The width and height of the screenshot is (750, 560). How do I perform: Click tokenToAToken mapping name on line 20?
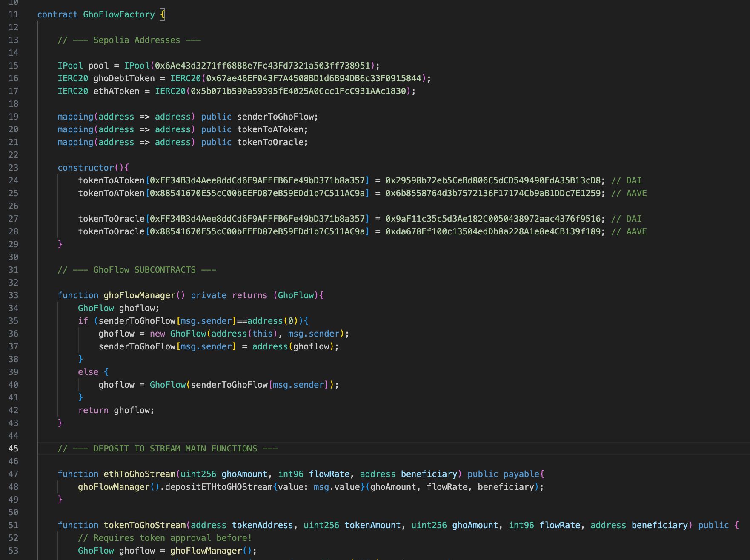coord(270,129)
